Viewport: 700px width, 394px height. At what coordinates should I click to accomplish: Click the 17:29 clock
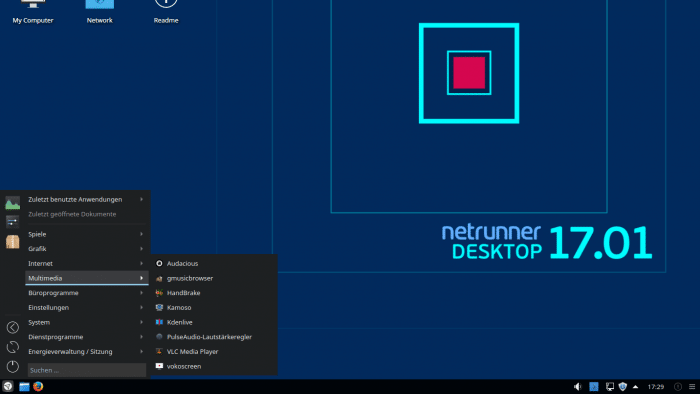656,387
